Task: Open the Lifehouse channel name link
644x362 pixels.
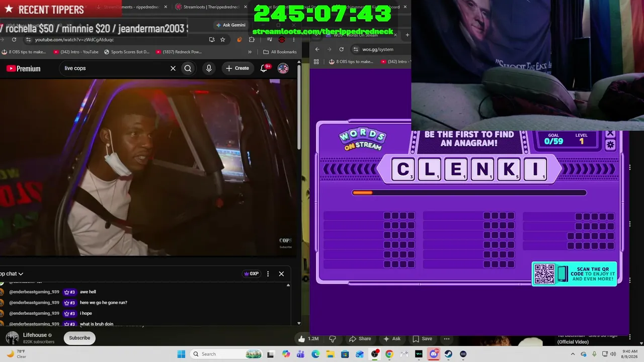Action: 35,335
